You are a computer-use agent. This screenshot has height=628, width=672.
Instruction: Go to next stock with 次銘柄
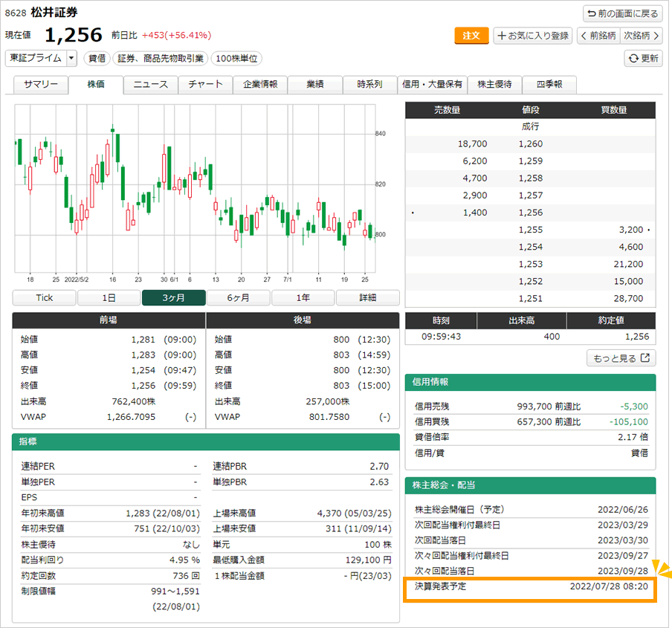(641, 36)
